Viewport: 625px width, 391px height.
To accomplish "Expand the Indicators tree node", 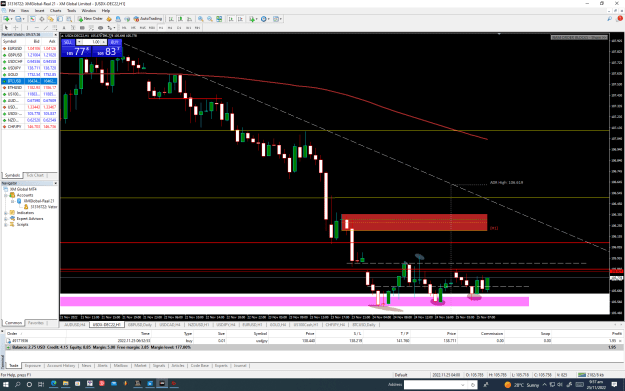I will click(x=6, y=213).
